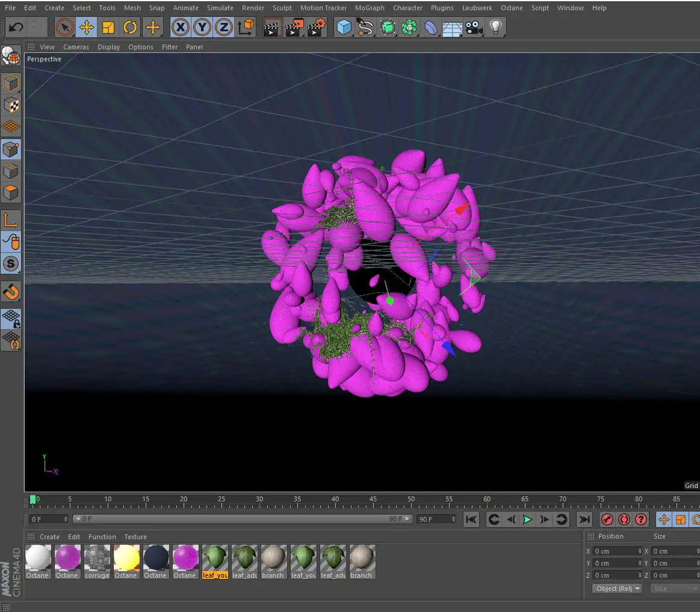Open the Object (Rel) dropdown
The image size is (700, 612).
(x=618, y=589)
